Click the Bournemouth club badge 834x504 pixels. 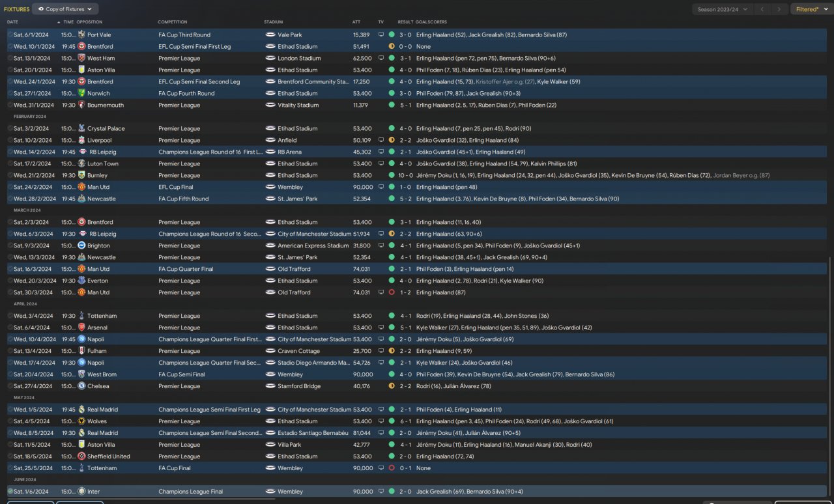[x=81, y=105]
